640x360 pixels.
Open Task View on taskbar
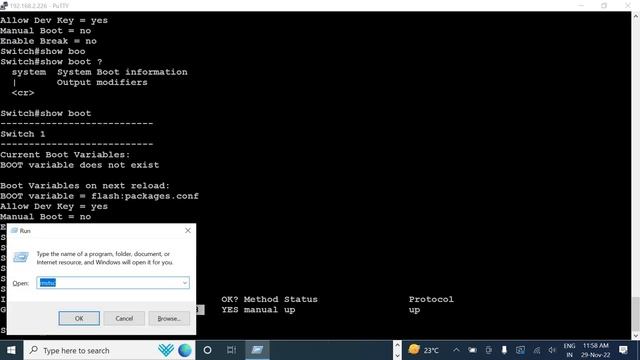point(231,350)
